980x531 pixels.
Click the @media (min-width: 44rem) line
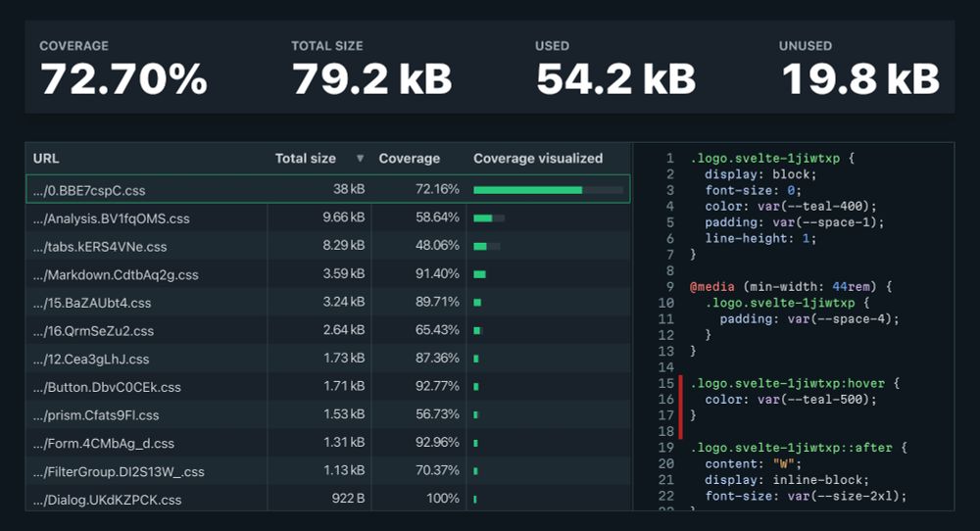click(x=791, y=287)
